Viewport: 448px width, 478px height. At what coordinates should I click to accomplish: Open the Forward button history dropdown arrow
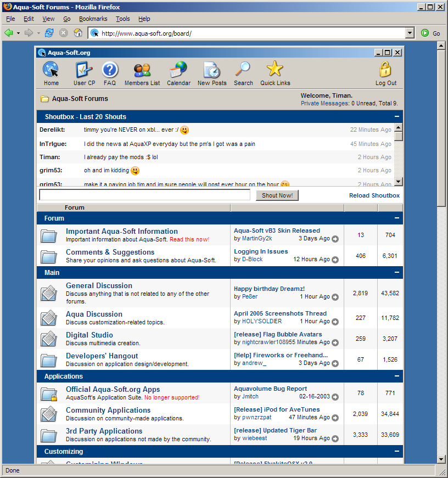click(38, 33)
